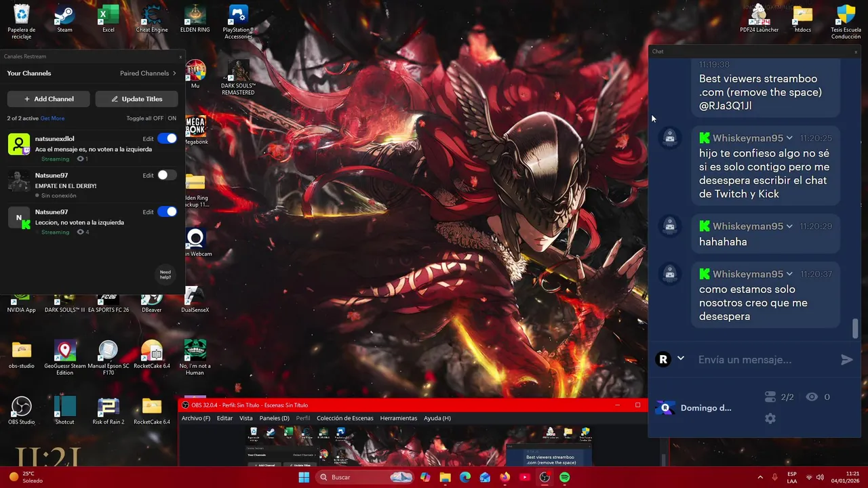Edit the EMPATE EN EL DERBY channel
This screenshot has width=868, height=488.
coord(148,175)
